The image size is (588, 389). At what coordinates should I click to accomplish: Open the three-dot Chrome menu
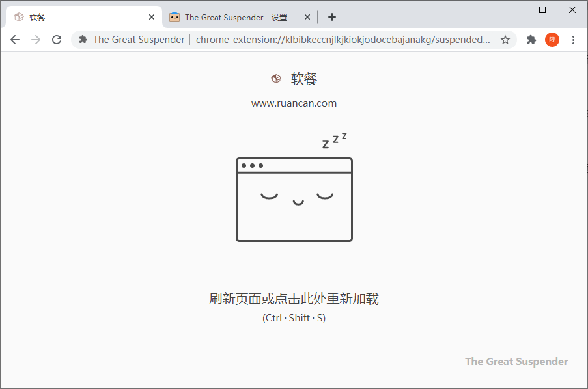click(x=573, y=40)
